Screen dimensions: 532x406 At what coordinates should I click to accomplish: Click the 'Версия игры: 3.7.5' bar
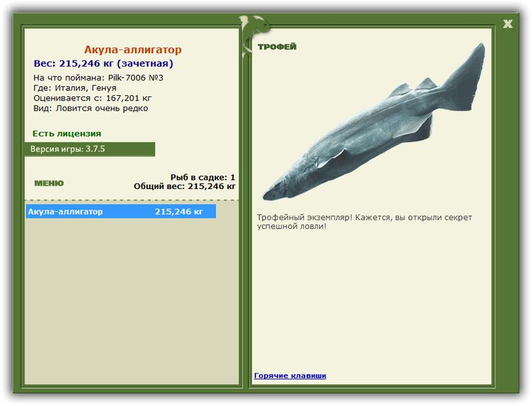(x=90, y=149)
